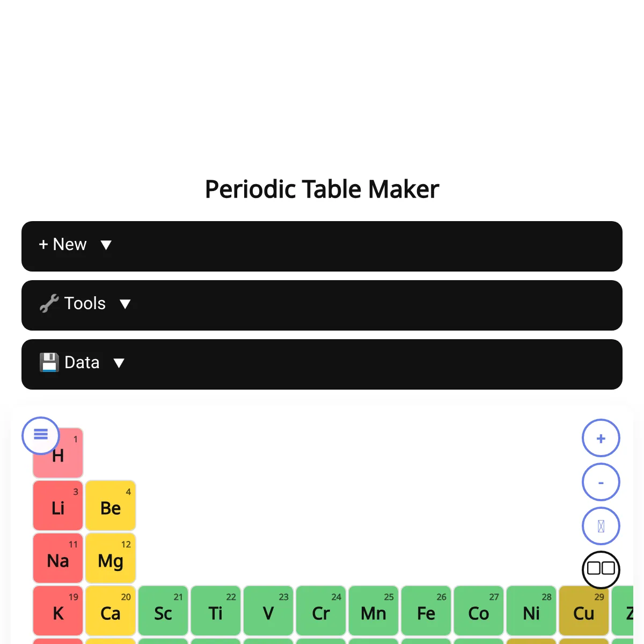Select the Scandium Sc element tile

pos(163,611)
